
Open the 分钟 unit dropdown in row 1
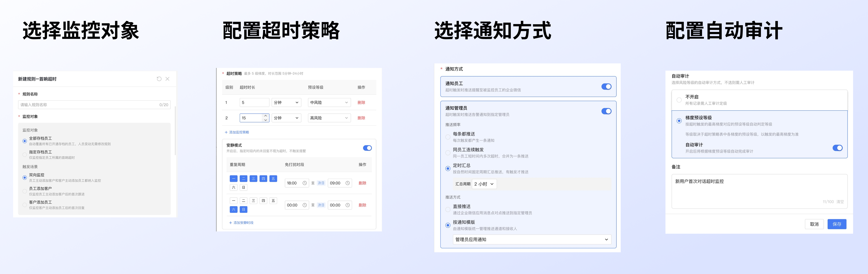286,103
